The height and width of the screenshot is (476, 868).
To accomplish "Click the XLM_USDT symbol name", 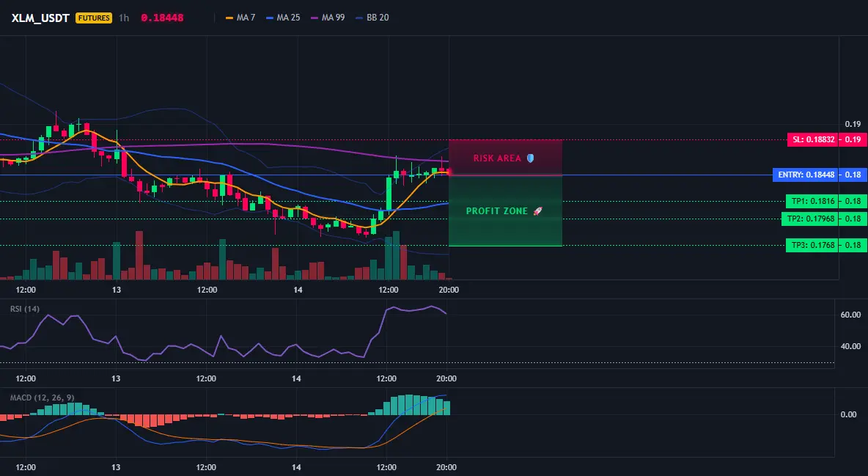I will [40, 18].
